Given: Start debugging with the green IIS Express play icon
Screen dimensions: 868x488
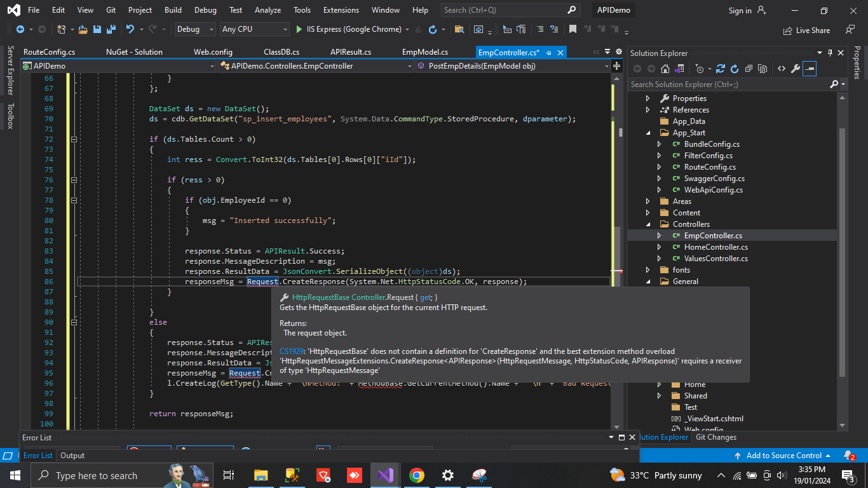Looking at the screenshot, I should [x=300, y=29].
